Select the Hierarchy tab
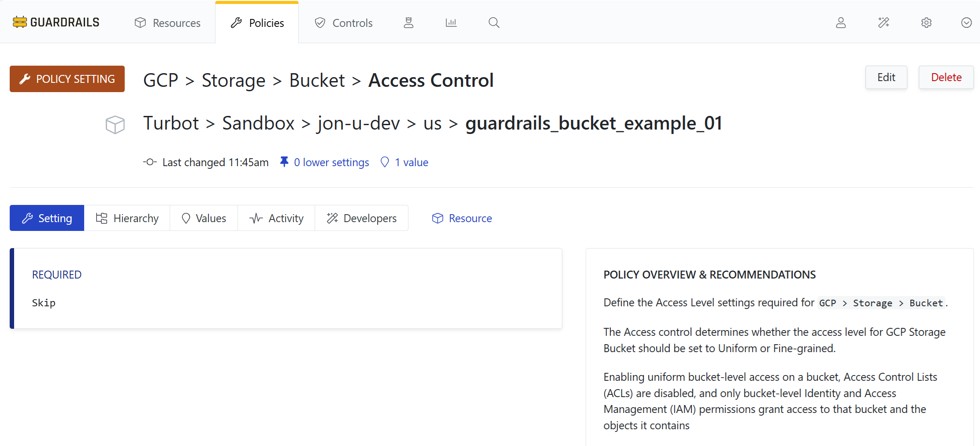This screenshot has height=446, width=980. tap(127, 218)
